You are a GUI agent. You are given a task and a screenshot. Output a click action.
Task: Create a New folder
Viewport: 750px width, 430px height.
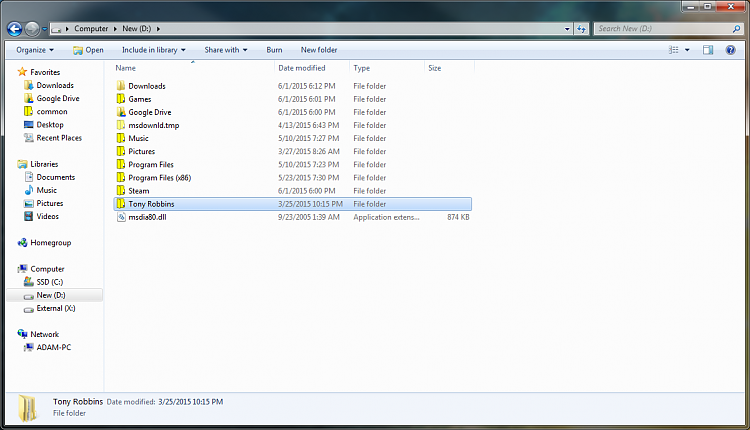319,50
